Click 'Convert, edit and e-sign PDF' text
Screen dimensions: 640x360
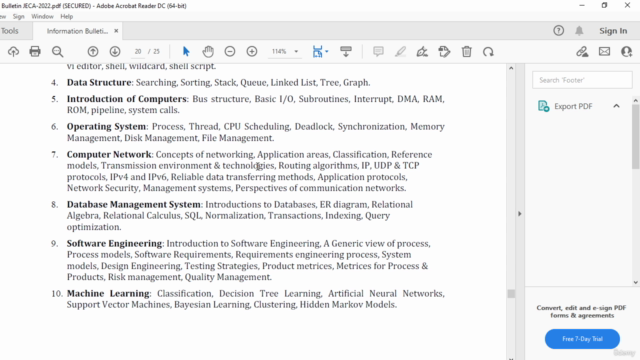581,308
